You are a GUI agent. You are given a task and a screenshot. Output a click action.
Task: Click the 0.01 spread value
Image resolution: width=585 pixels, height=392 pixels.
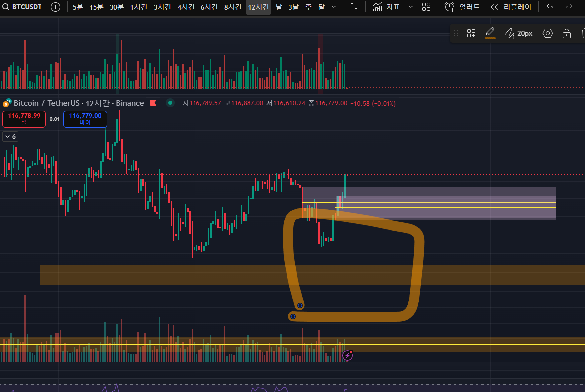tap(54, 119)
